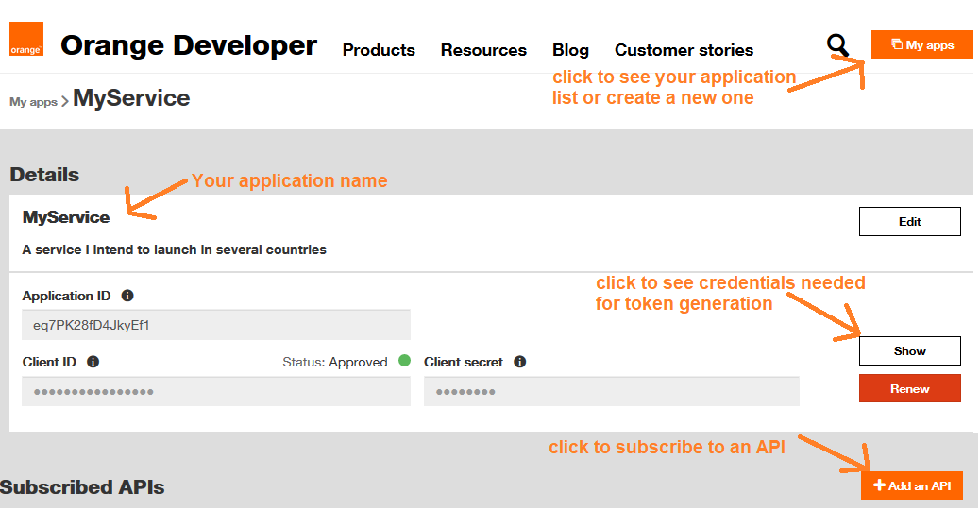The image size is (980, 511).
Task: Click Add an API button
Action: tap(911, 485)
